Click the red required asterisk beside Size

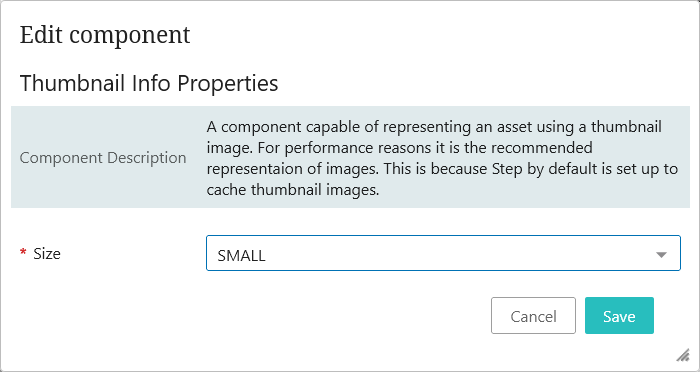(23, 254)
